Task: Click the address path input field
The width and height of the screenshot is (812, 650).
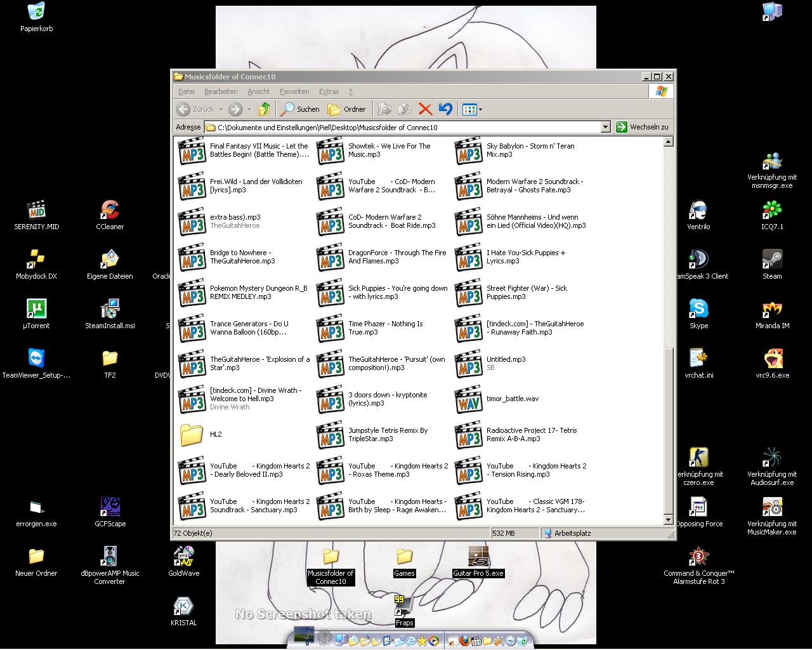Action: (x=406, y=127)
